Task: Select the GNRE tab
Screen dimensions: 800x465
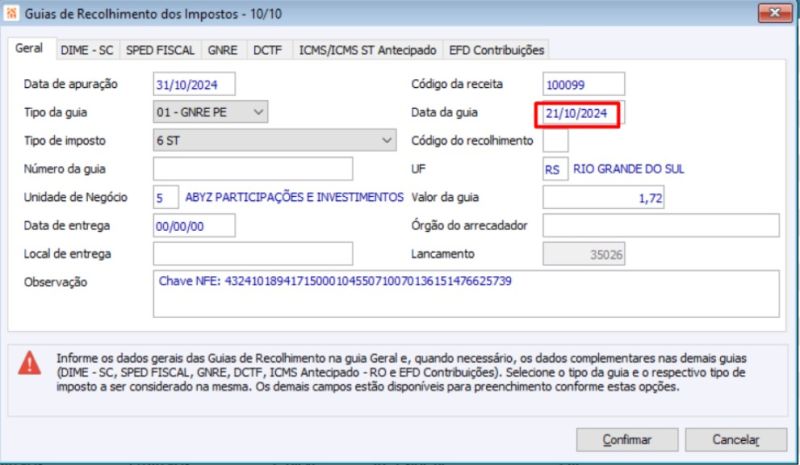Action: 222,50
